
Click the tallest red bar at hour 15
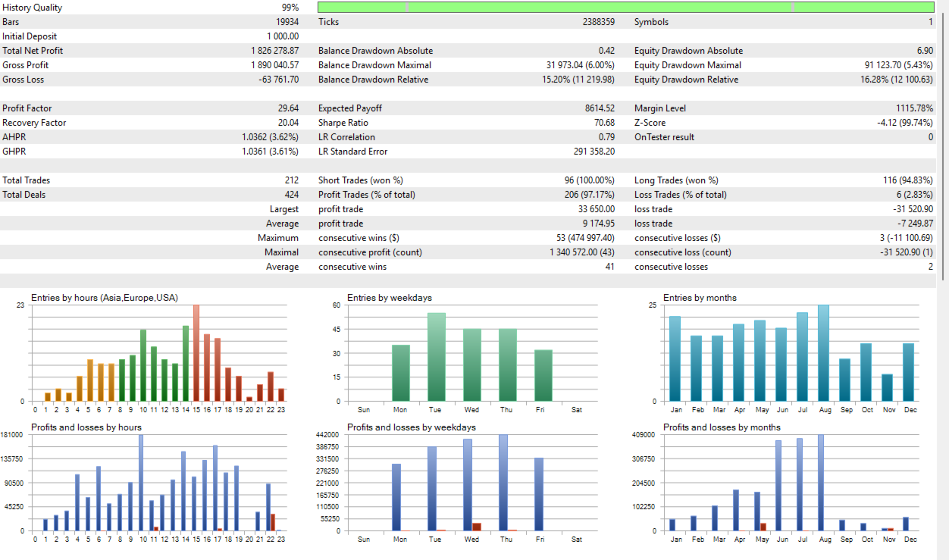196,352
